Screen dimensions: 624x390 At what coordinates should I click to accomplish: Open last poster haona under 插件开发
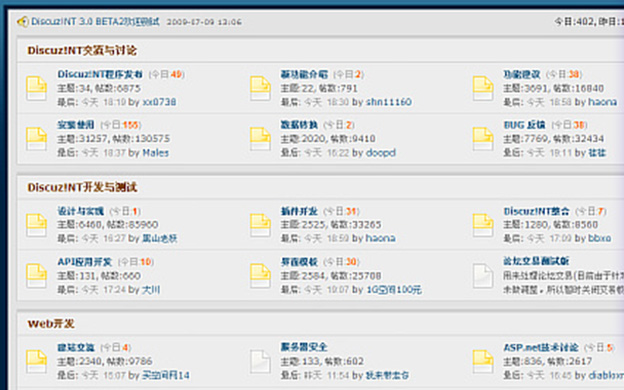point(380,238)
